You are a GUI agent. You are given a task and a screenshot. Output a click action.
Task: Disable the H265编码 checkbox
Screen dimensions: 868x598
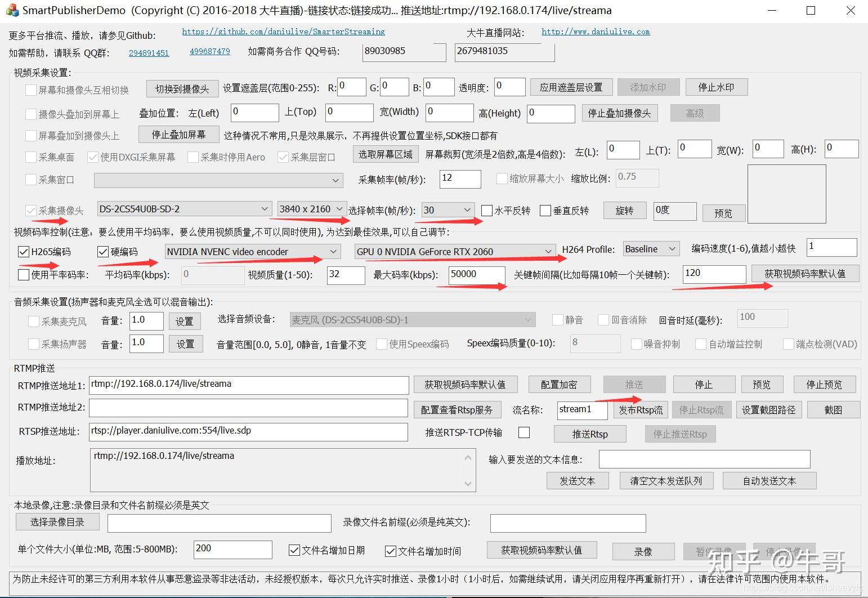click(x=23, y=251)
